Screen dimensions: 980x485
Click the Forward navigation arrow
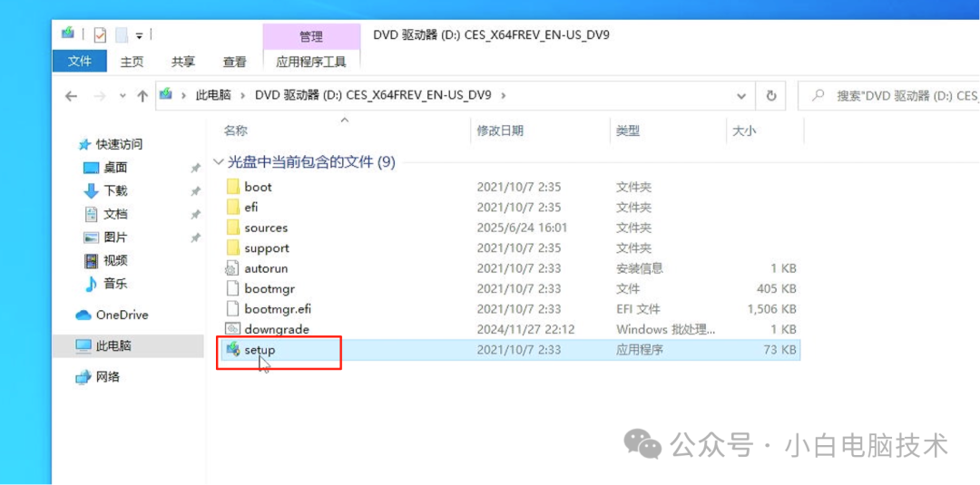(99, 96)
